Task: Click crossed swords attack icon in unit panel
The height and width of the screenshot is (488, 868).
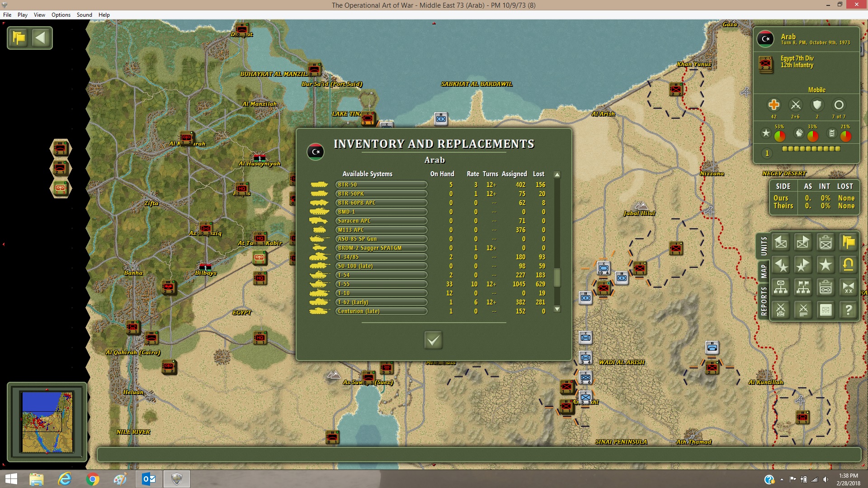Action: [x=795, y=105]
